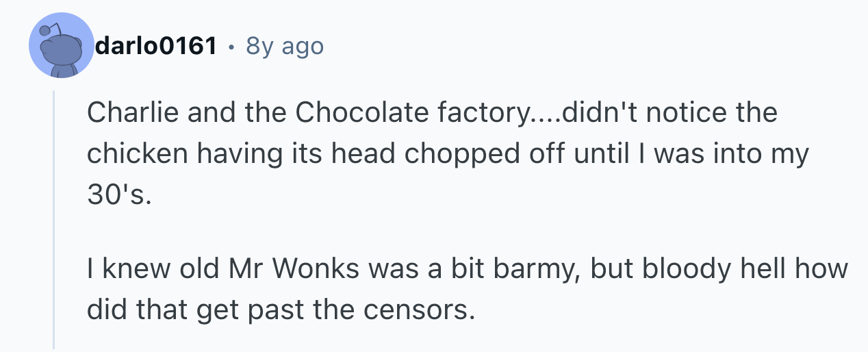Click the antenna on the Snoo avatar
This screenshot has height=352, width=868.
coord(45,30)
